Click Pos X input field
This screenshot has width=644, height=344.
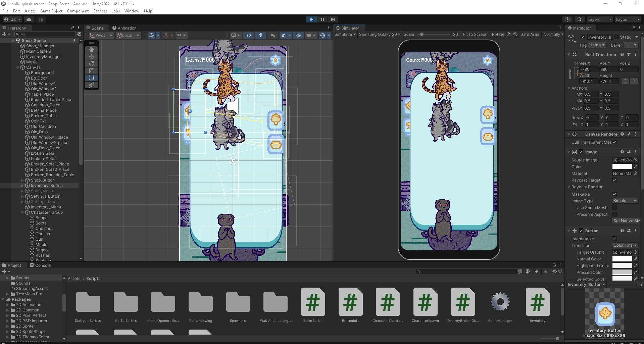589,69
